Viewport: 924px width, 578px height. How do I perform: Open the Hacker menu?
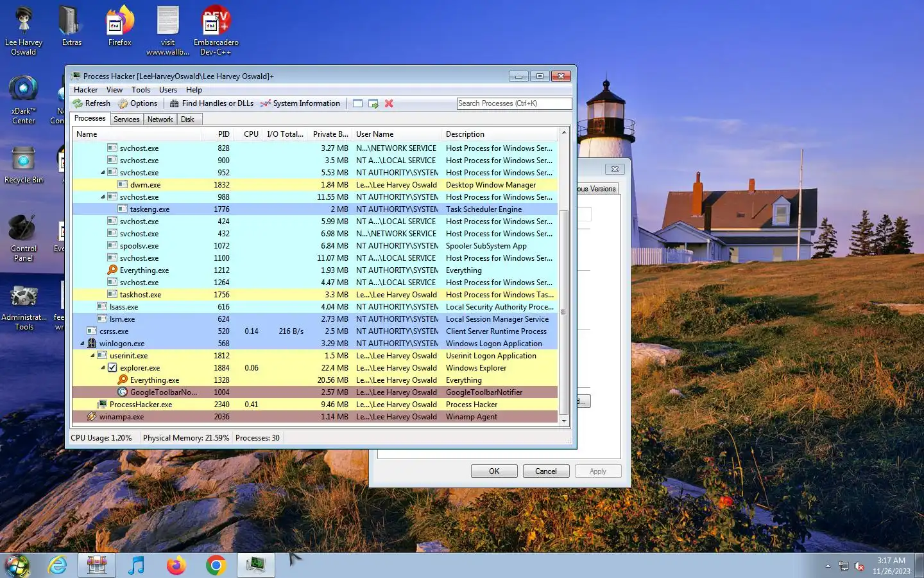[x=85, y=90]
